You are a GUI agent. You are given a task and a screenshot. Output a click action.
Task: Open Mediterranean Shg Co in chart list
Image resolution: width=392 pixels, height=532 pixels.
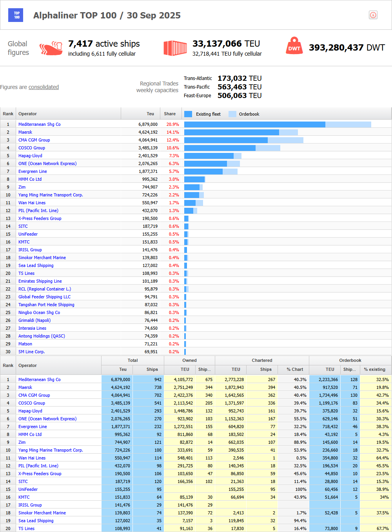39,124
